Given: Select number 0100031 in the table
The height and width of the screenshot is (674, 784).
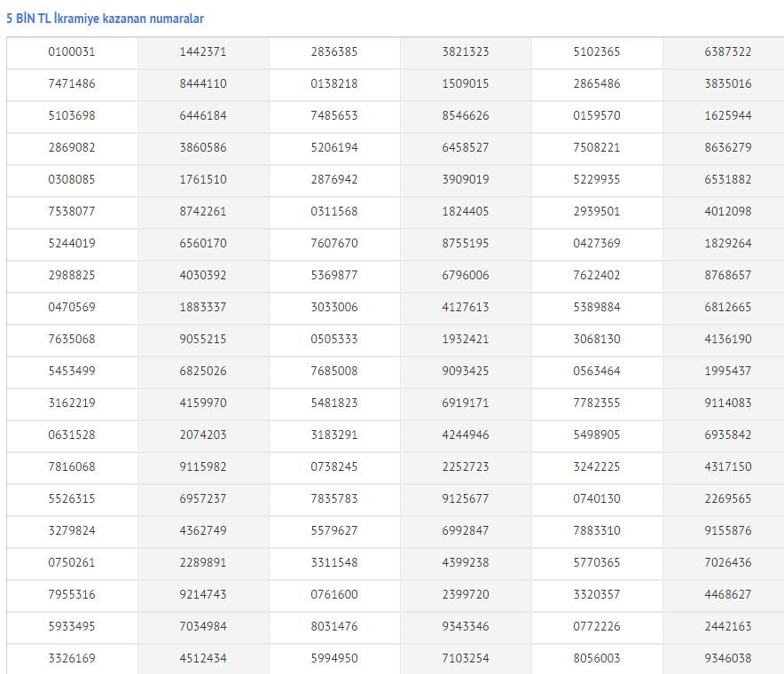Looking at the screenshot, I should pyautogui.click(x=72, y=51).
